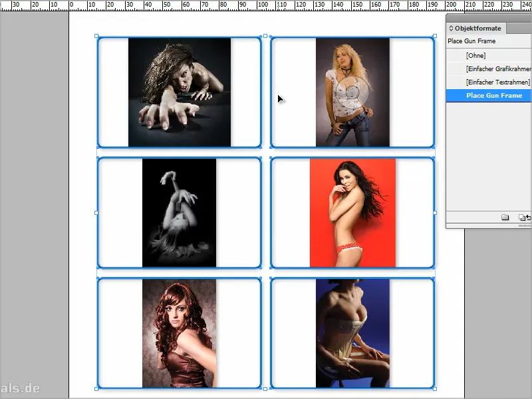Click the bottom-center selection handle
Viewport: 532px width, 399px height.
265,389
